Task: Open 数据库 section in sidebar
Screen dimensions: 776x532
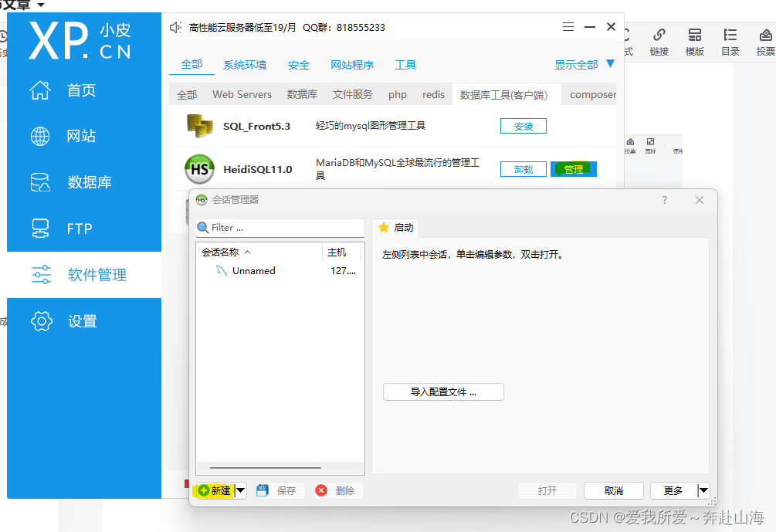Action: [84, 182]
